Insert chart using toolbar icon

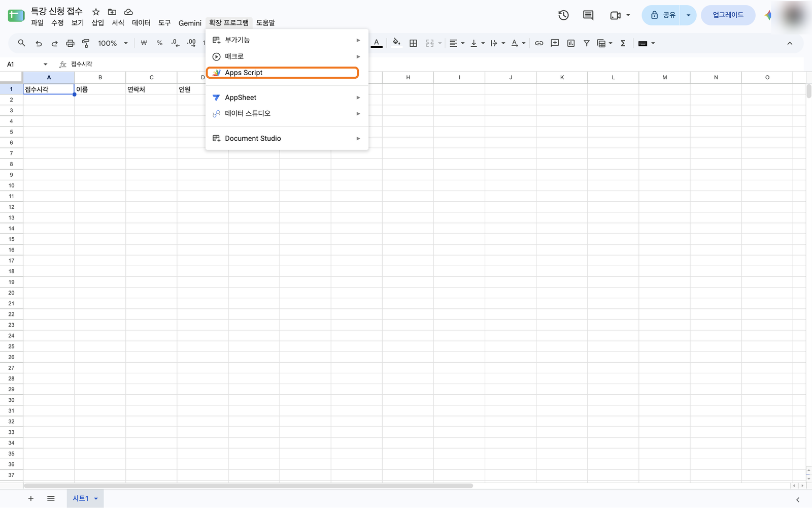571,43
